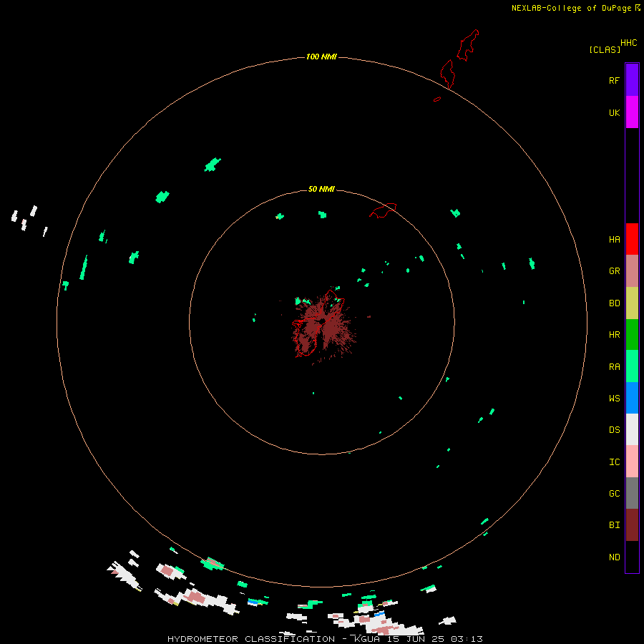Click the RA light green legend swatch
This screenshot has width=644, height=644.
(632, 366)
